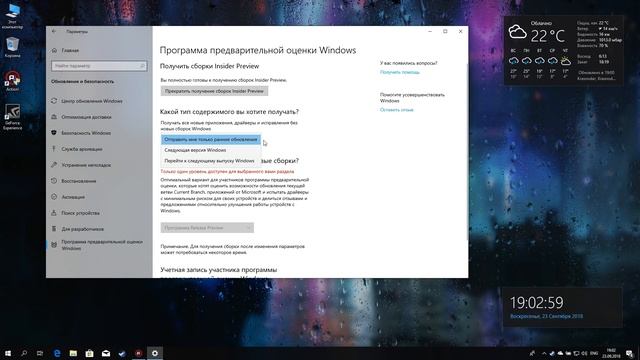640x360 pixels.
Task: Open the Этот компьютер desktop icon
Action: [12, 16]
